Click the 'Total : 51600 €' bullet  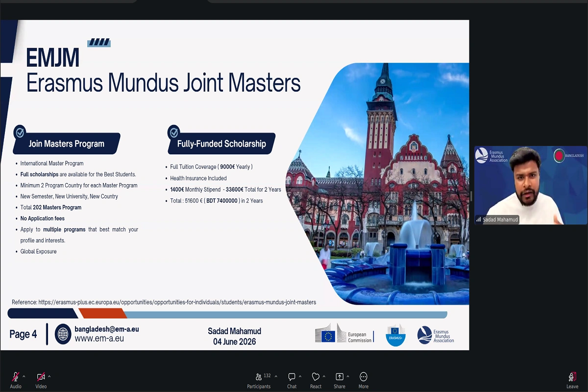tap(217, 201)
